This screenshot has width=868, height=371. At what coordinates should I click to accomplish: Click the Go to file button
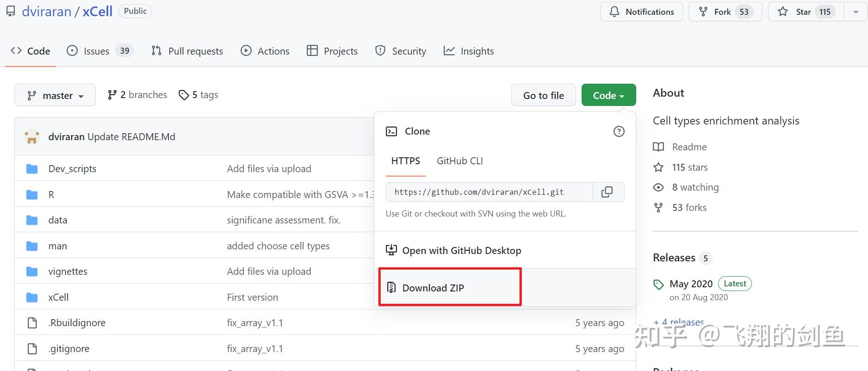click(x=543, y=95)
